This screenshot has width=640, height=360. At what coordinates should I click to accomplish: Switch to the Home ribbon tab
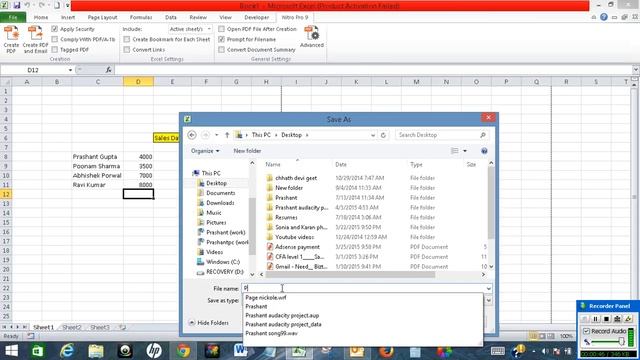[41, 17]
